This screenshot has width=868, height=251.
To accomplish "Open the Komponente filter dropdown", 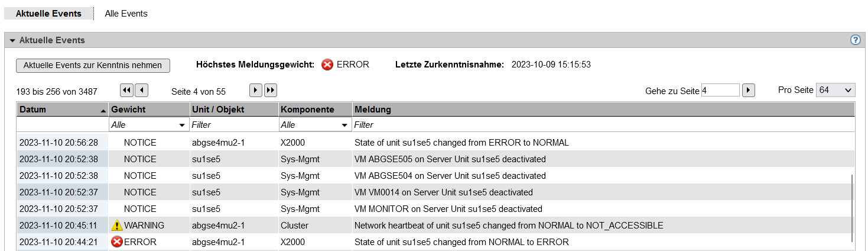I will (x=315, y=125).
